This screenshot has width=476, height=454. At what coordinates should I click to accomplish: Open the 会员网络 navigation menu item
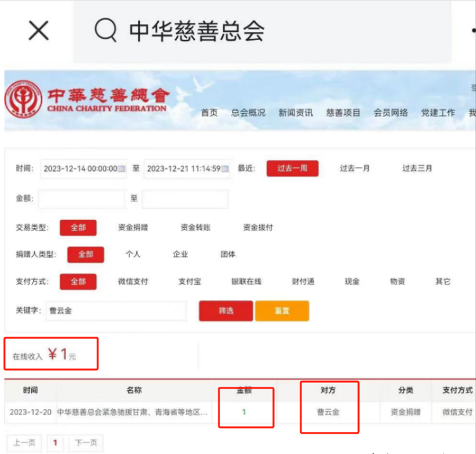(390, 112)
